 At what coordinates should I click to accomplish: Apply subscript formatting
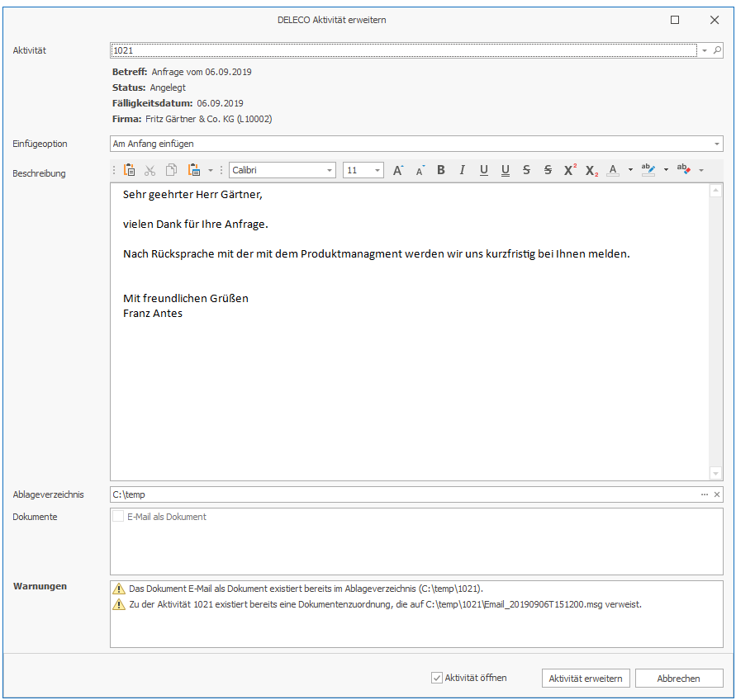[591, 170]
